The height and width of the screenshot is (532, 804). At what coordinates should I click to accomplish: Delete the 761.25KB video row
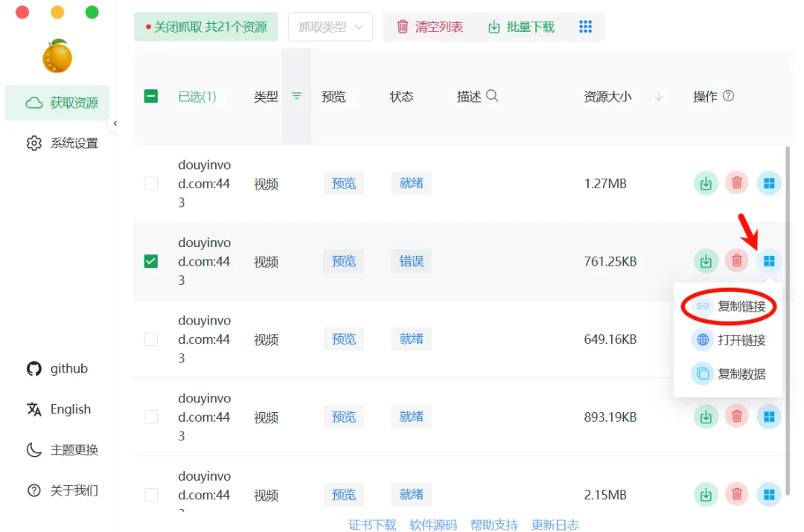[x=737, y=261]
